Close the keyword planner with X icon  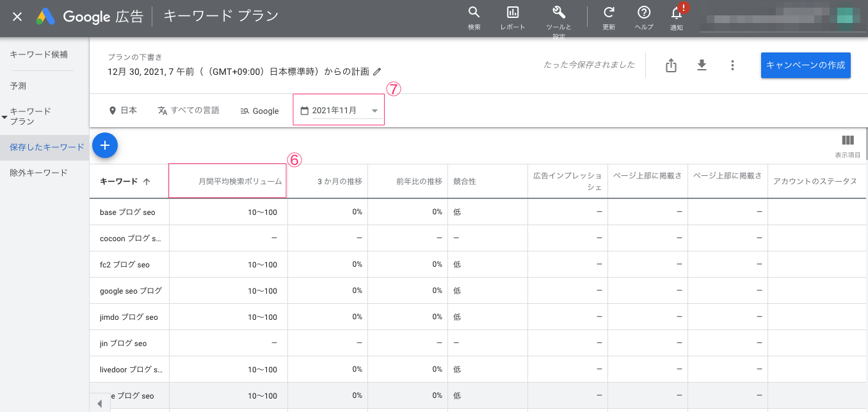(17, 17)
